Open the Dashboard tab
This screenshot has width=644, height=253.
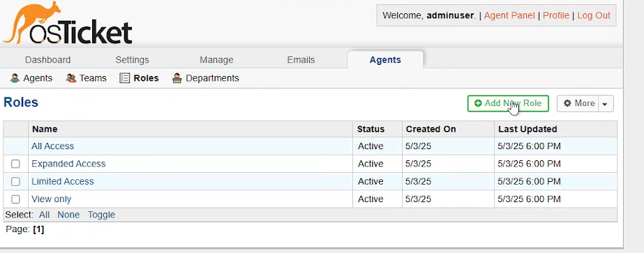pyautogui.click(x=47, y=60)
